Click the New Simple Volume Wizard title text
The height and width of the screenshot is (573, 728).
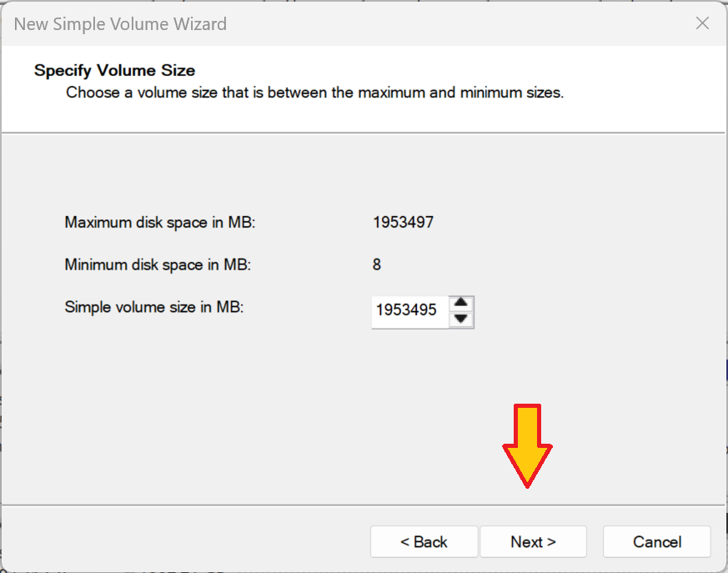coord(120,24)
